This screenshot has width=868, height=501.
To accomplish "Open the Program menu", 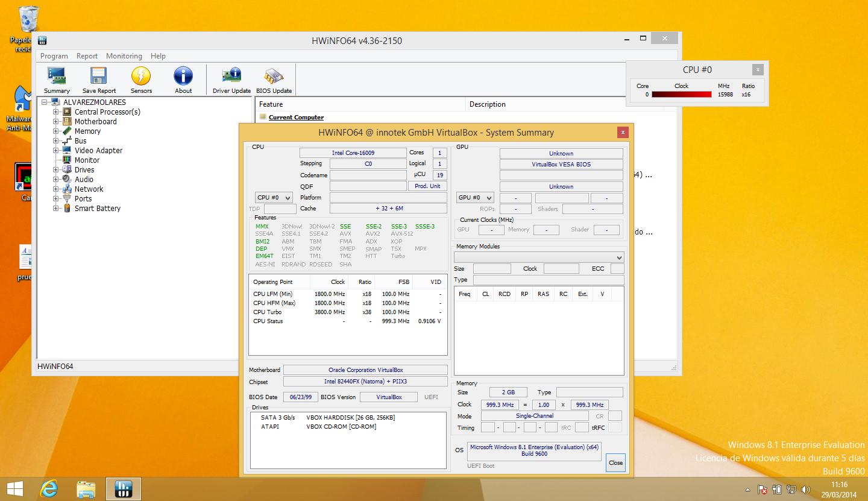I will 54,56.
